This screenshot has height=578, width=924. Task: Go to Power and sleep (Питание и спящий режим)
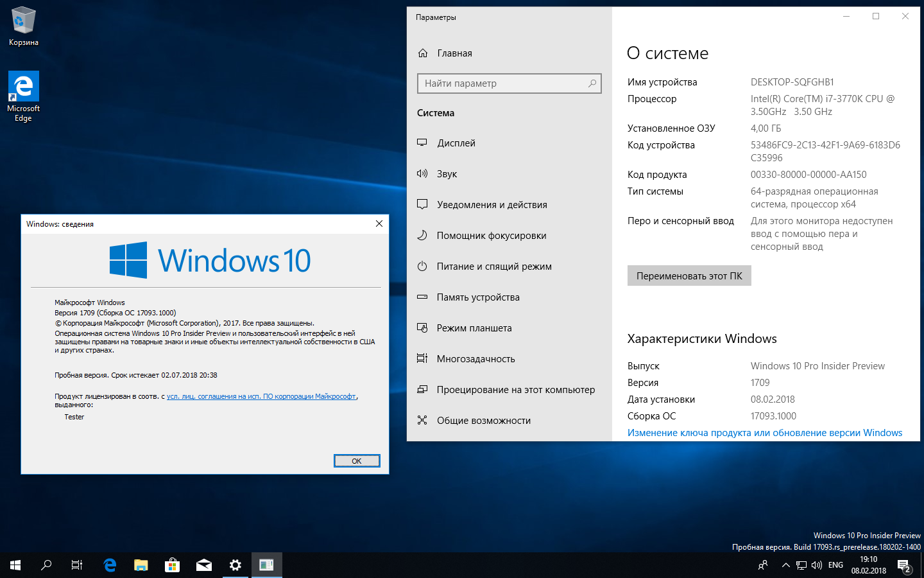[493, 267]
